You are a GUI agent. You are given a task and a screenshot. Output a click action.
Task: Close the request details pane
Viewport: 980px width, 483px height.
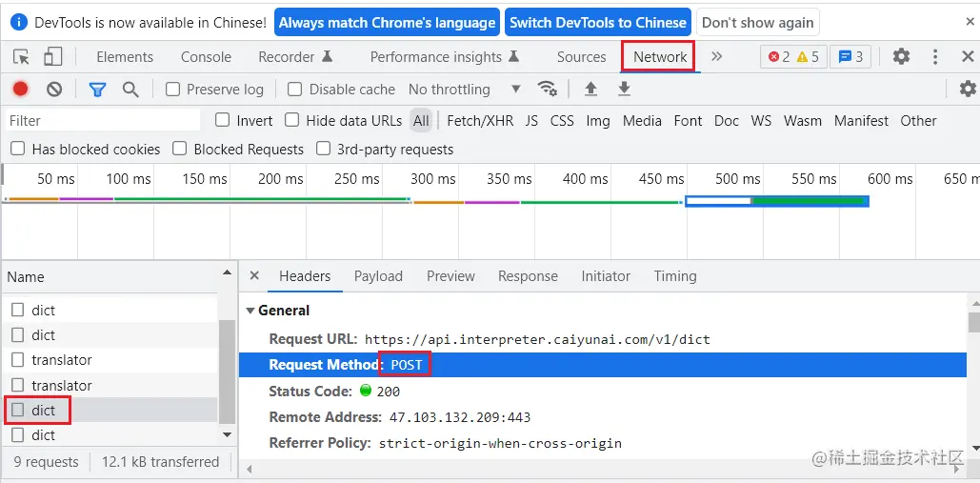point(254,275)
